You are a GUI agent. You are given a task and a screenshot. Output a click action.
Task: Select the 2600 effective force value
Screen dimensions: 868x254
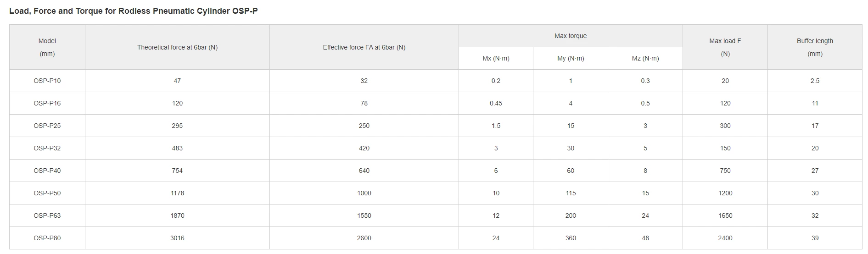(364, 238)
